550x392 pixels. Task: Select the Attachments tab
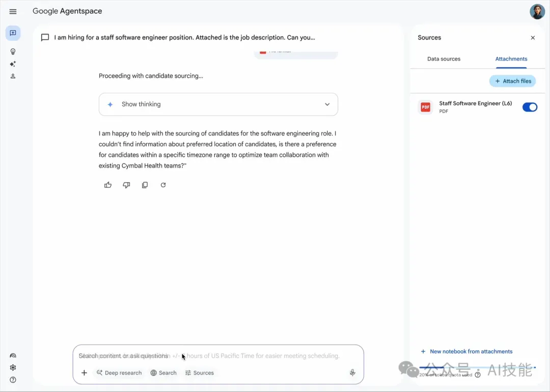(511, 59)
